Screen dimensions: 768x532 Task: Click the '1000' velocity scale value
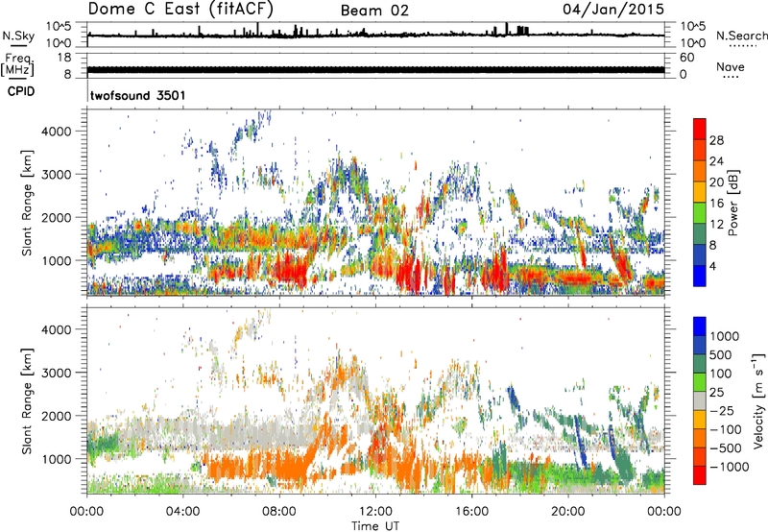[x=724, y=336]
